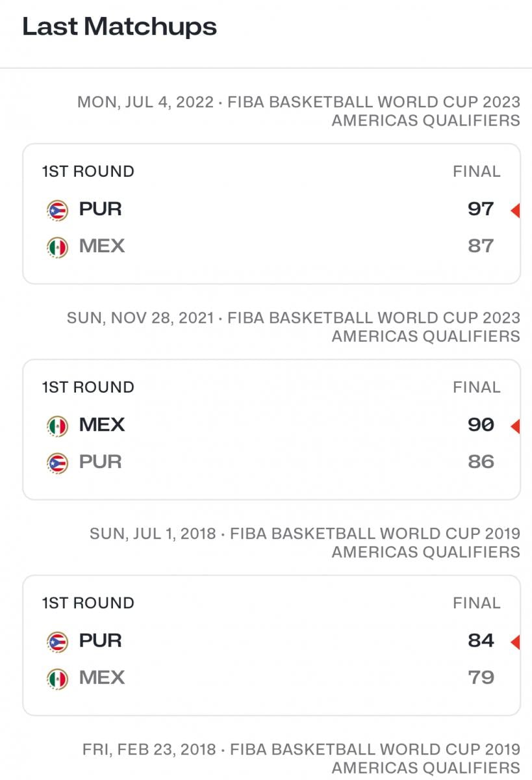The height and width of the screenshot is (780, 532).
Task: Select MEX team name in Jul 1, 2018 game
Action: point(102,678)
